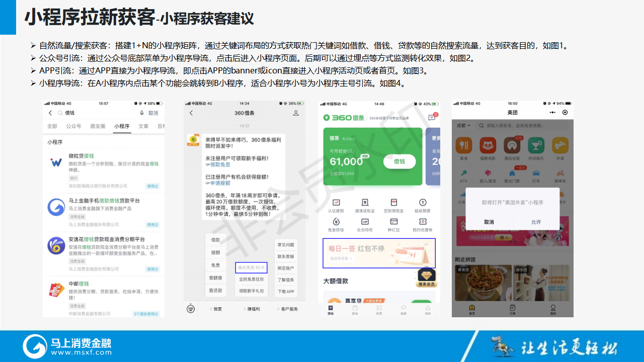Image resolution: width=644 pixels, height=362 pixels.
Task: Expand the 客户服务 bottom menu
Action: tap(287, 309)
